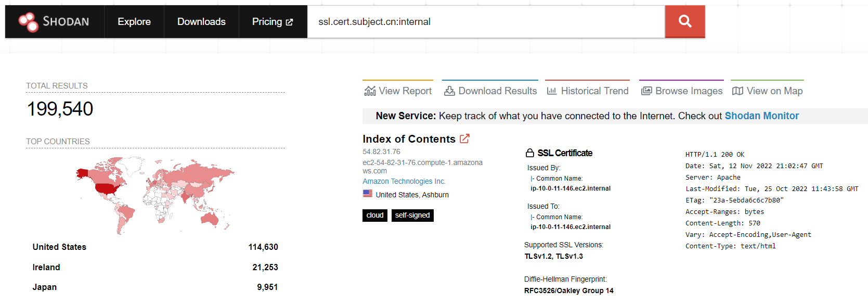The width and height of the screenshot is (868, 303).
Task: Click the total results value 199,540
Action: pos(60,109)
